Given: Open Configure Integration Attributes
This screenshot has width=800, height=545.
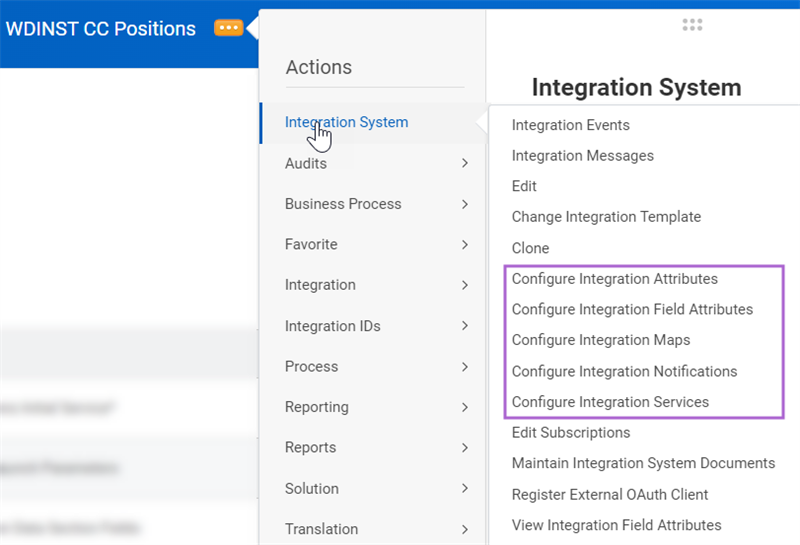Looking at the screenshot, I should (615, 279).
